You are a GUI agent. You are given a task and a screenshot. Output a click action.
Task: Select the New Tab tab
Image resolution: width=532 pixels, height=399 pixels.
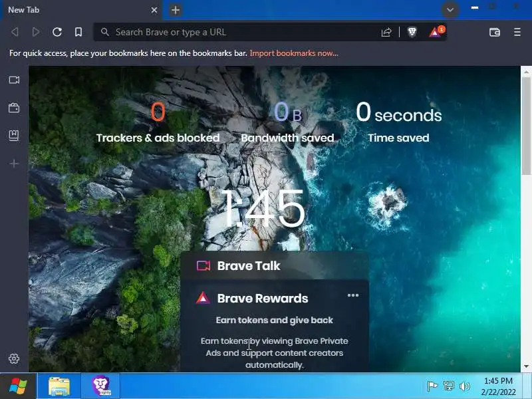click(x=81, y=10)
